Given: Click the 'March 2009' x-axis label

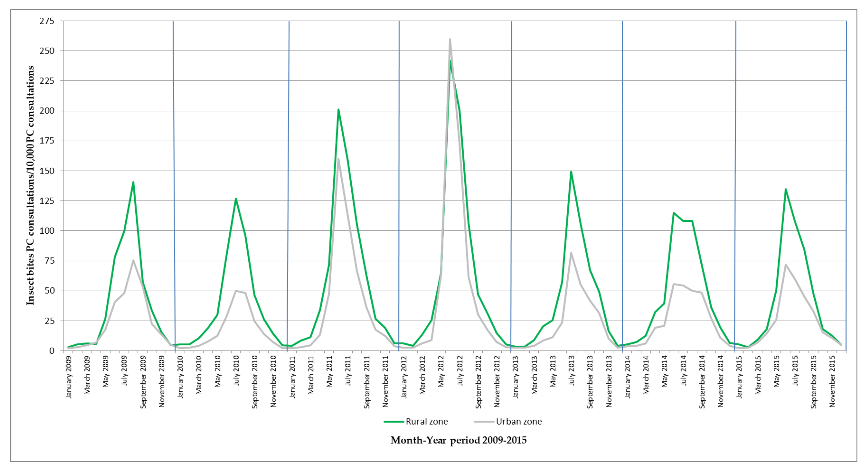Looking at the screenshot, I should 87,375.
